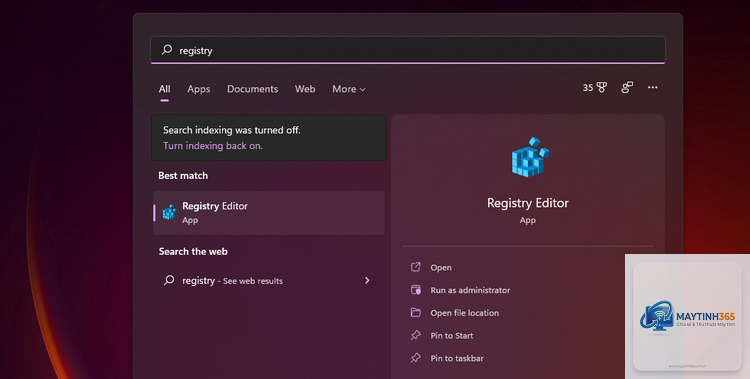Image resolution: width=750 pixels, height=379 pixels.
Task: Click the large Registry Editor cube icon
Action: pos(530,157)
